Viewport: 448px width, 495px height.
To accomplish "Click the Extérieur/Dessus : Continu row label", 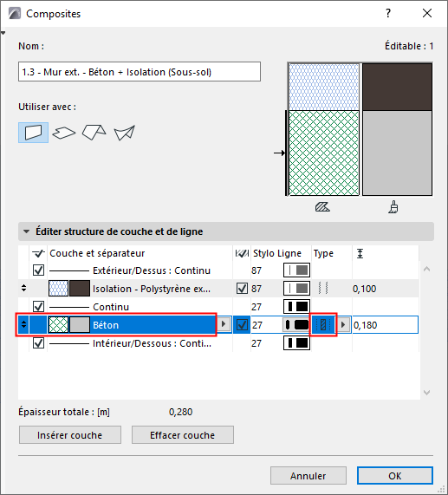I will [x=152, y=270].
